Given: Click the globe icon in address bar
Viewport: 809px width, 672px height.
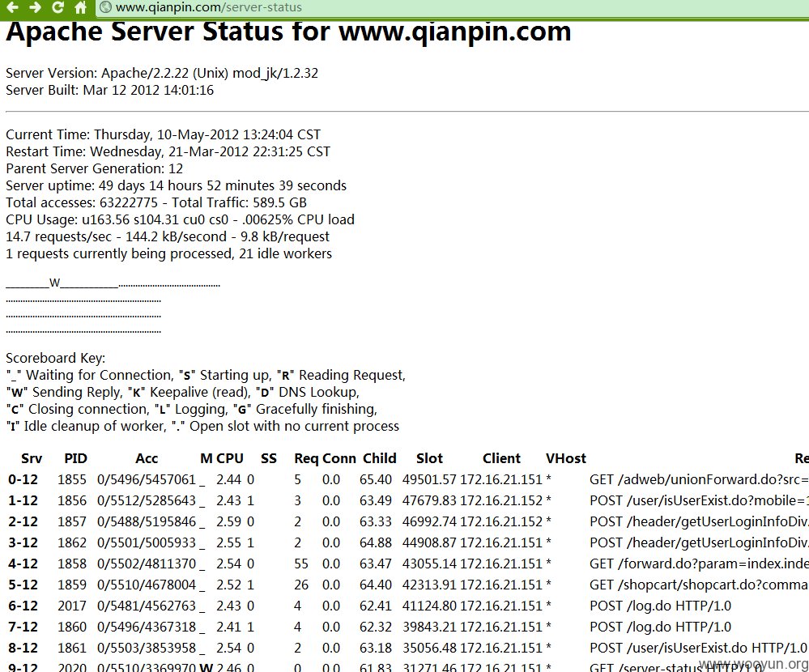Looking at the screenshot, I should [106, 7].
